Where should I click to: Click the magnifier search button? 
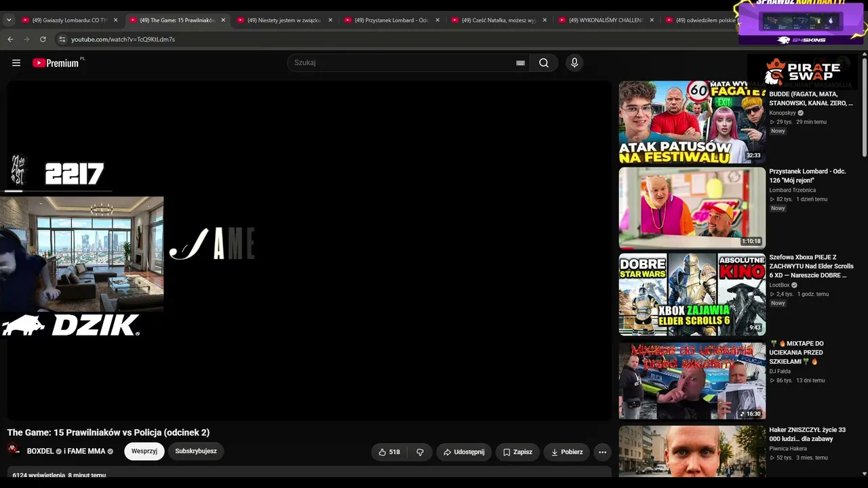tap(544, 63)
